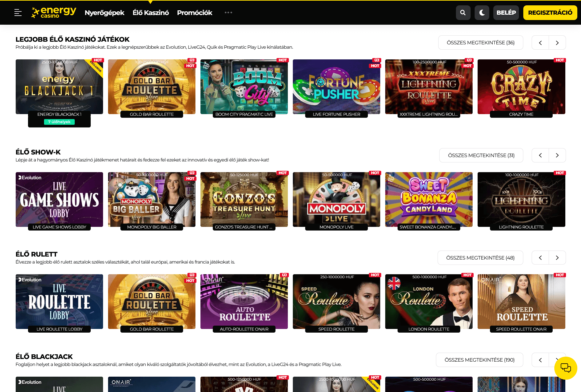Image resolution: width=581 pixels, height=392 pixels.
Task: Open Nyerőgépek menu
Action: [104, 13]
